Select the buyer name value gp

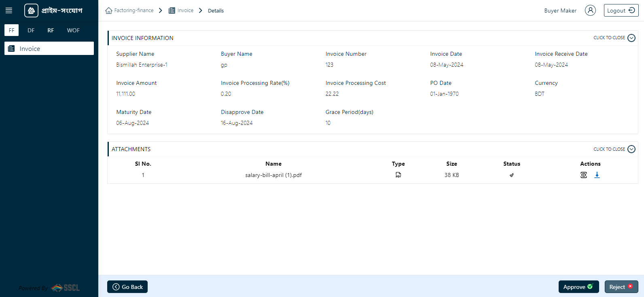[224, 65]
